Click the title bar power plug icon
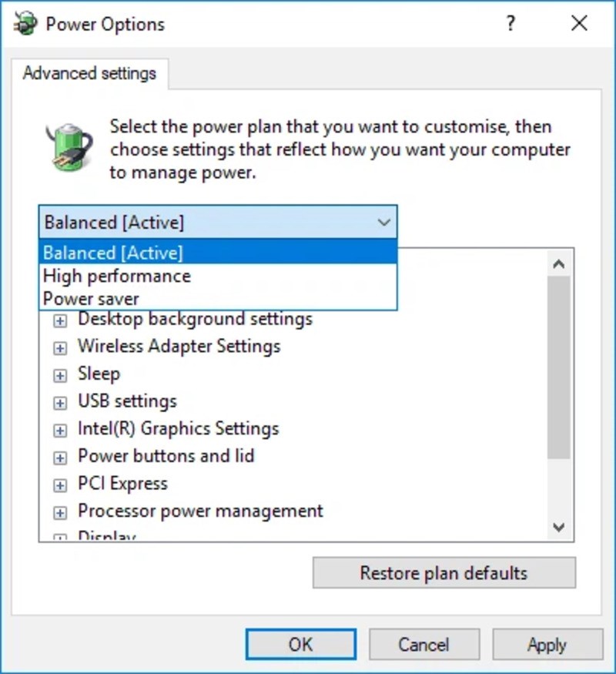The image size is (616, 674). coord(25,23)
